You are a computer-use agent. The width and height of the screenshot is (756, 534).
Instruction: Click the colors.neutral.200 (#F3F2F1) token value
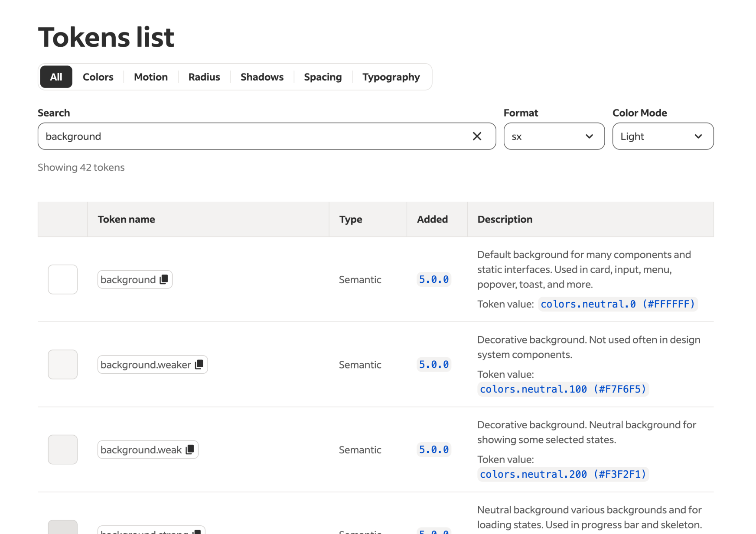(563, 474)
